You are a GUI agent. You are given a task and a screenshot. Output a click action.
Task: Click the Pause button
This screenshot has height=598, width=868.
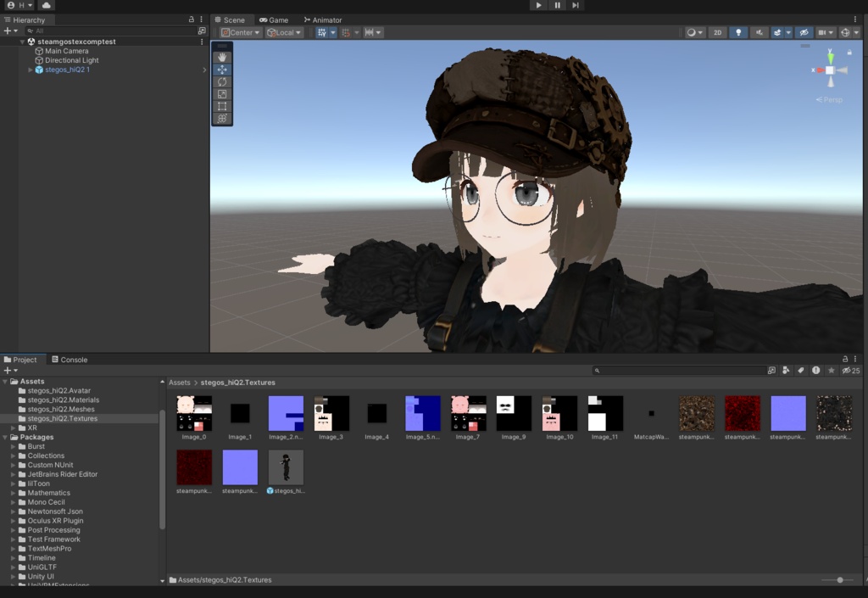pyautogui.click(x=557, y=5)
